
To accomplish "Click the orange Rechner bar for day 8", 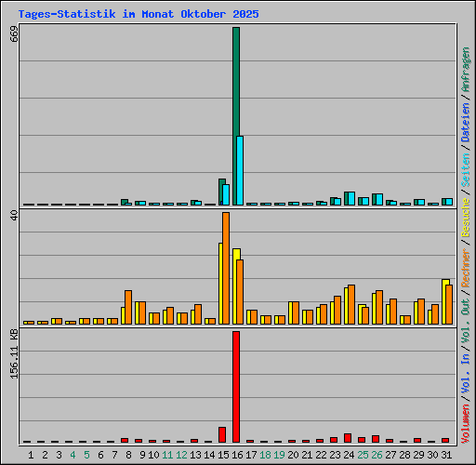I will coord(128,307).
